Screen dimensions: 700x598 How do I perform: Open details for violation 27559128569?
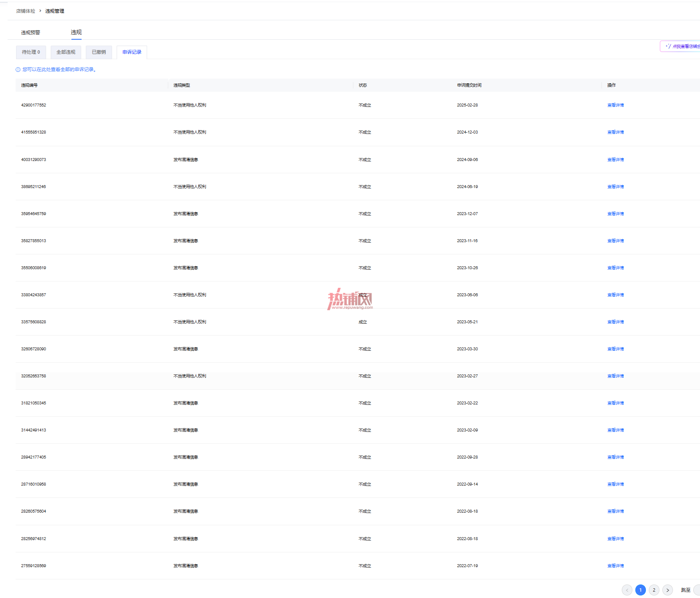click(615, 566)
